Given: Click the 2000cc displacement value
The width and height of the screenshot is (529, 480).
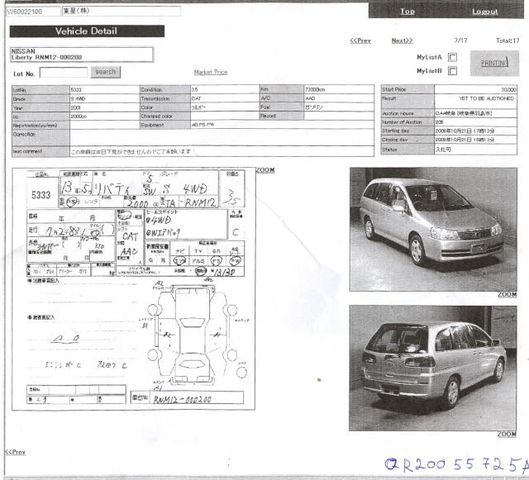Looking at the screenshot, I should tap(79, 116).
